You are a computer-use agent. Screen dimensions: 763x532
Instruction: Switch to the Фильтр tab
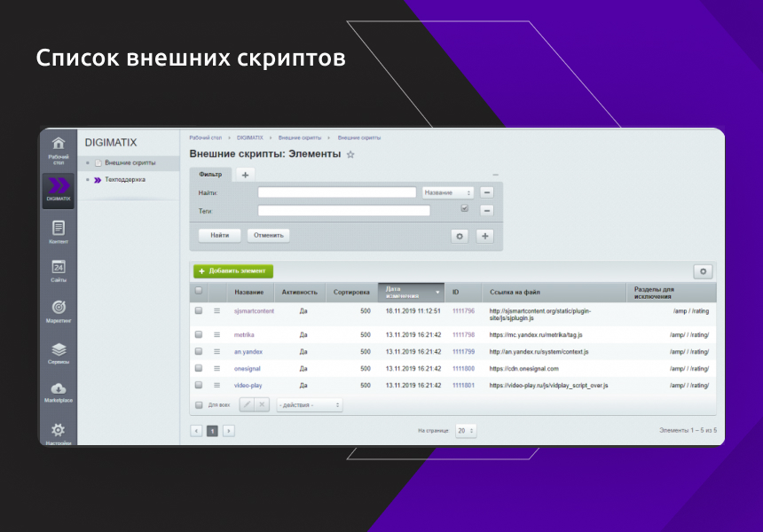click(209, 175)
